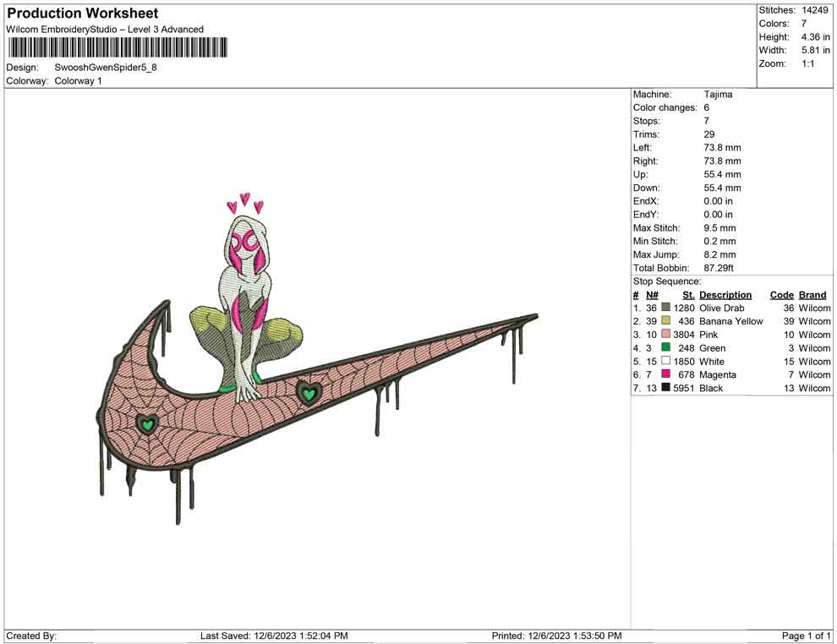837x644 pixels.
Task: Click the Min Stitch value 0.2 mm
Action: coord(719,241)
